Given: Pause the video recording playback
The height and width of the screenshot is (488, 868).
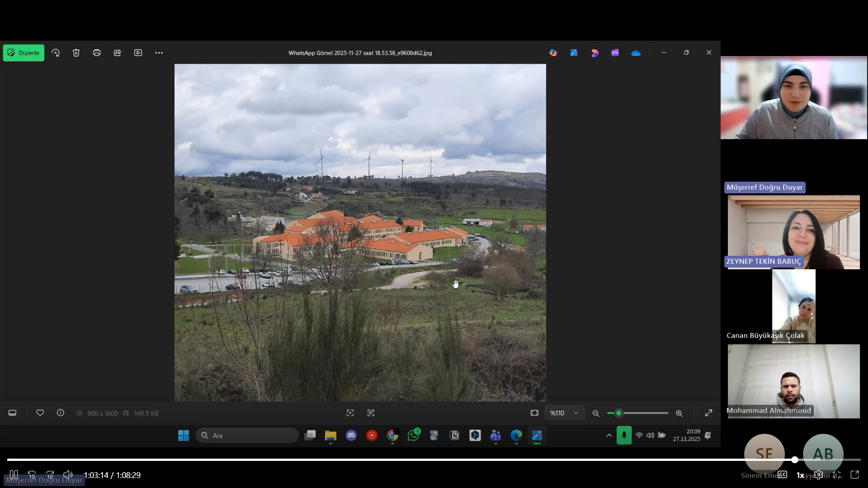Looking at the screenshot, I should tap(14, 475).
